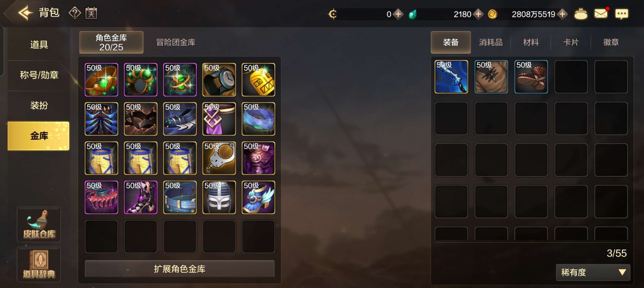The image size is (644, 288).
Task: Select the blue bow weapon in inventory
Action: [x=451, y=77]
